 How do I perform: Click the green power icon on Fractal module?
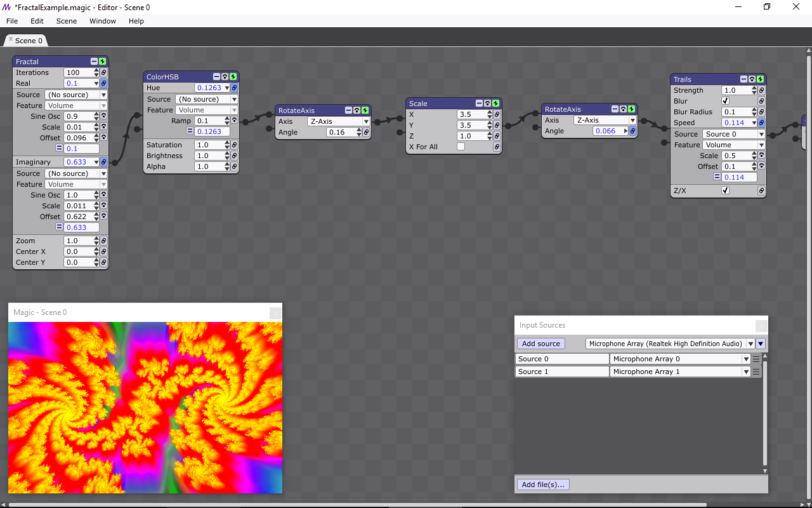[103, 62]
